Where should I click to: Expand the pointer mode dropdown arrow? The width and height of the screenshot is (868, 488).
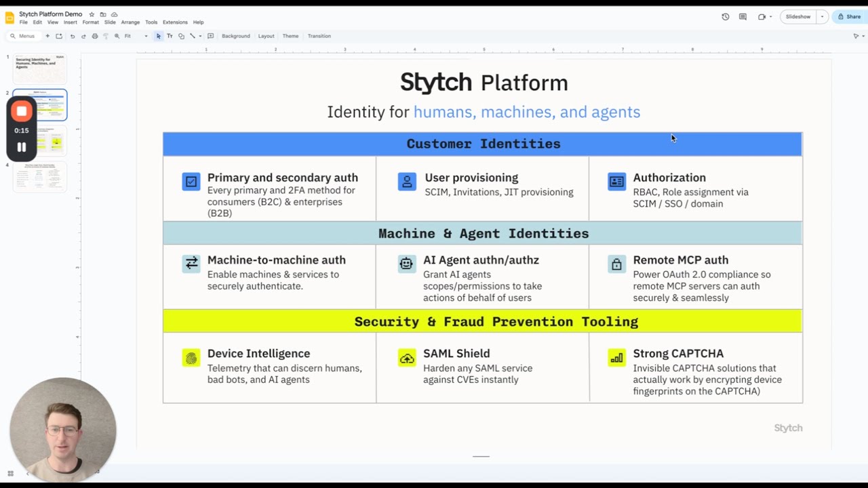click(x=863, y=36)
